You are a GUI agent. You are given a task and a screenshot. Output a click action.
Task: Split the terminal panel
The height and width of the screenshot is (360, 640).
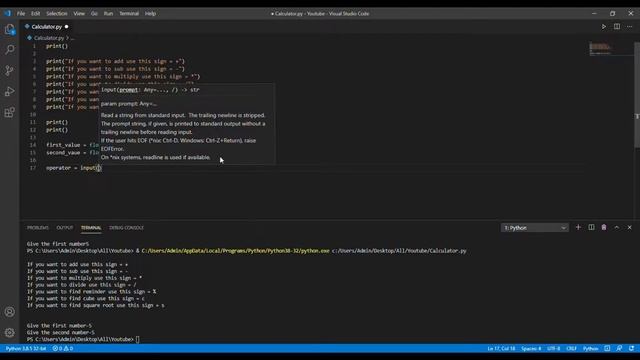[x=591, y=227]
